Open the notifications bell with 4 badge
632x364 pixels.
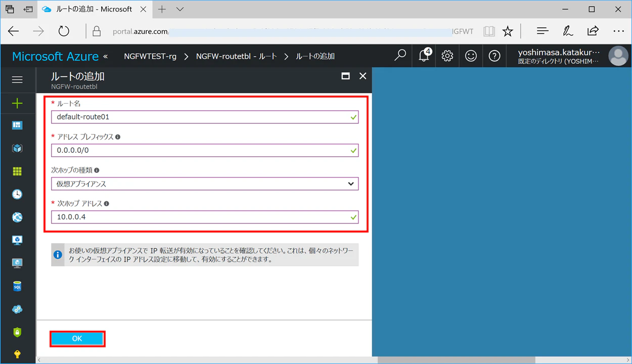click(x=424, y=55)
